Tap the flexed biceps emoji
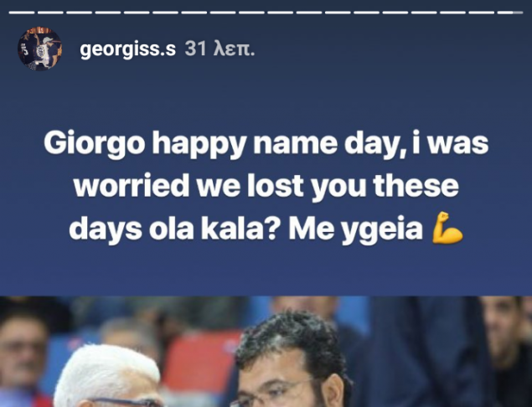Screen dimensions: 532x407 pyautogui.click(x=447, y=228)
